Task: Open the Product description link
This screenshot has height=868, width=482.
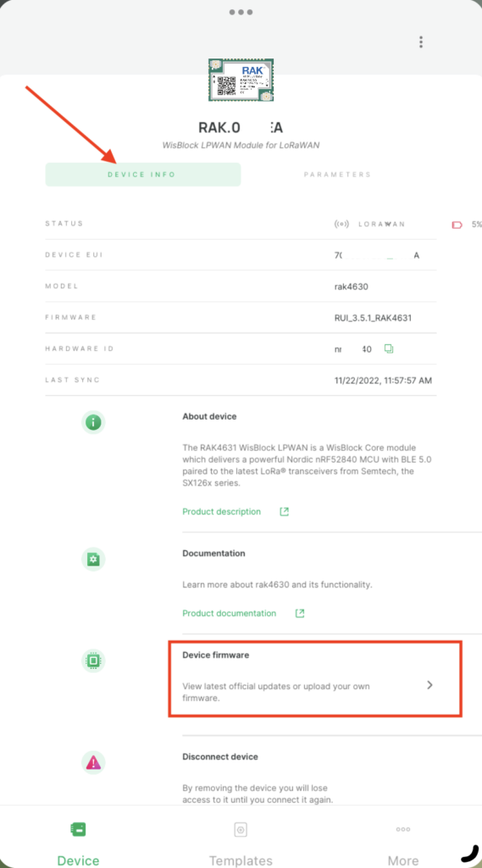Action: pos(221,511)
